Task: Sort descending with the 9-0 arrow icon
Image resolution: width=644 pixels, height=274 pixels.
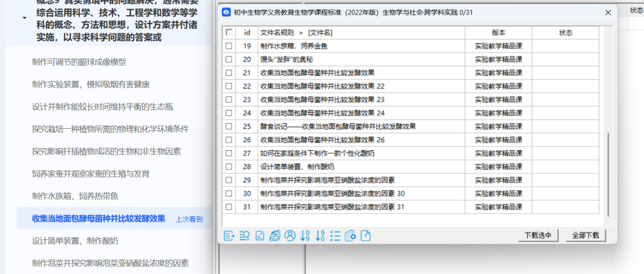Action: (321, 236)
